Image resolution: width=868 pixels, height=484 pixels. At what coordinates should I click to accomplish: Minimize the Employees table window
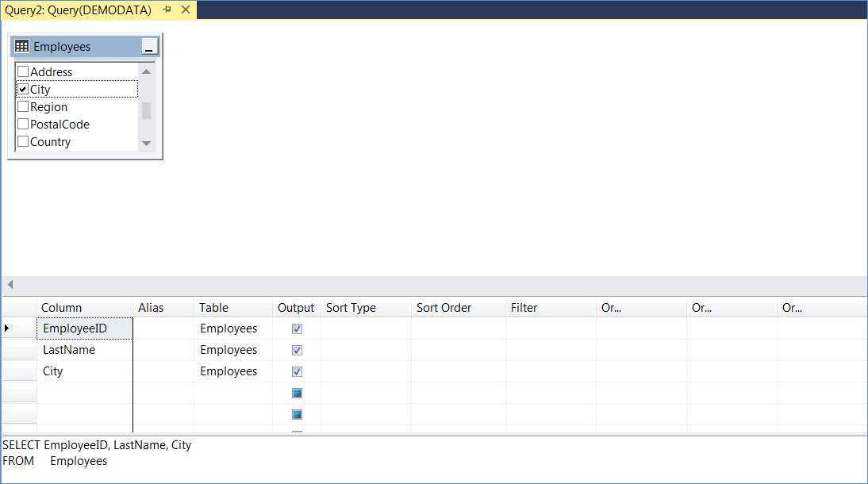coord(150,47)
